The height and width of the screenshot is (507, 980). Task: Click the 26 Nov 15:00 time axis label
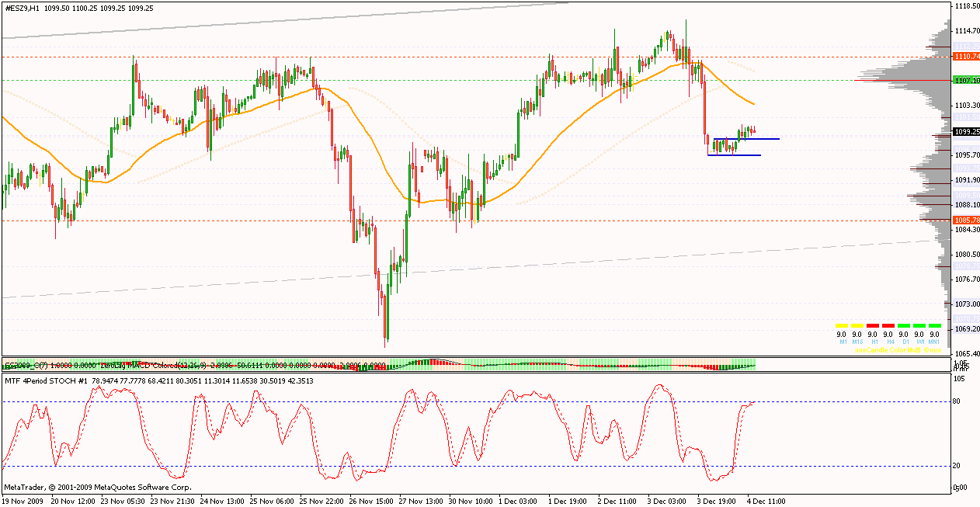(371, 502)
